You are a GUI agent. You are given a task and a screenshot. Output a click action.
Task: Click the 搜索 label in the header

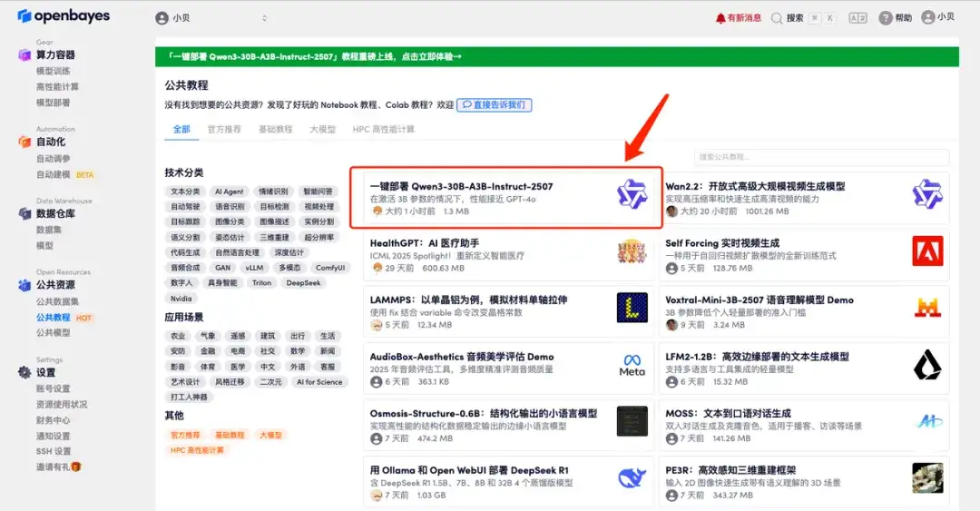(795, 18)
